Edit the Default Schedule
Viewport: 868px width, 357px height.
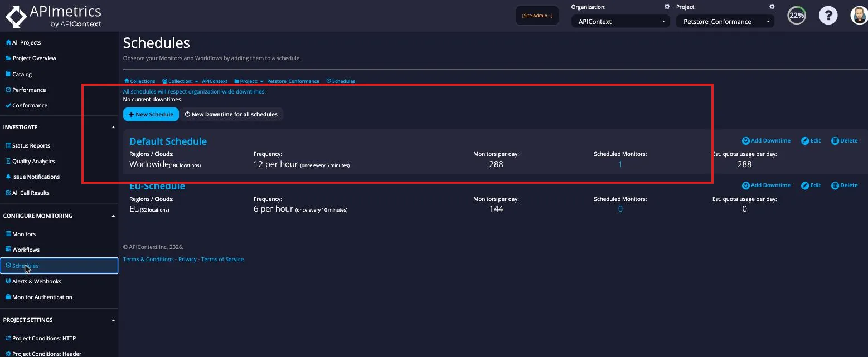[x=811, y=140]
